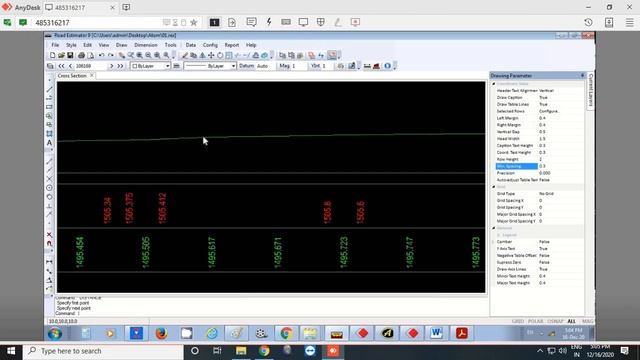Collapse the first Drawing Parameter group

point(493,84)
